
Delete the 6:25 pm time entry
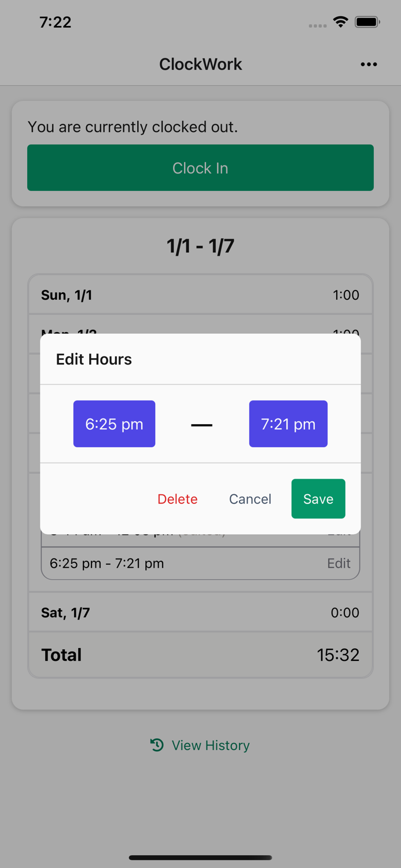178,499
